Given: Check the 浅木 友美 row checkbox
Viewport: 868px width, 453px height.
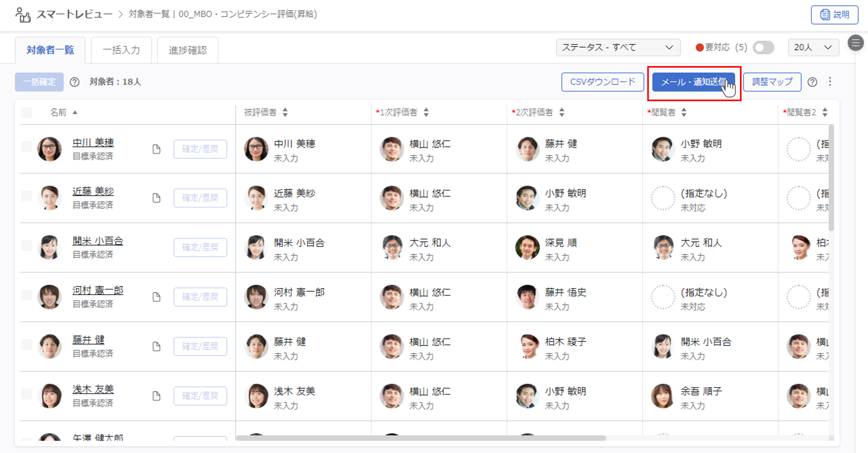Looking at the screenshot, I should click(x=26, y=394).
